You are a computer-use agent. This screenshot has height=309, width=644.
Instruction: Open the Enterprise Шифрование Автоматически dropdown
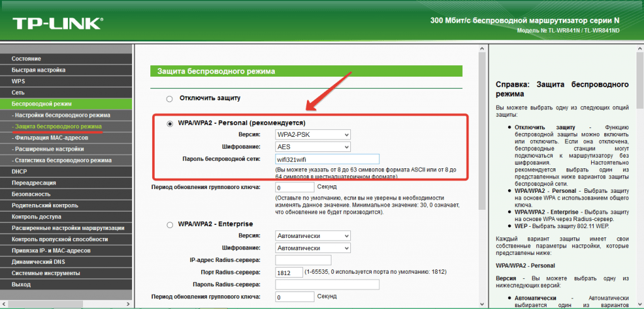coord(313,248)
